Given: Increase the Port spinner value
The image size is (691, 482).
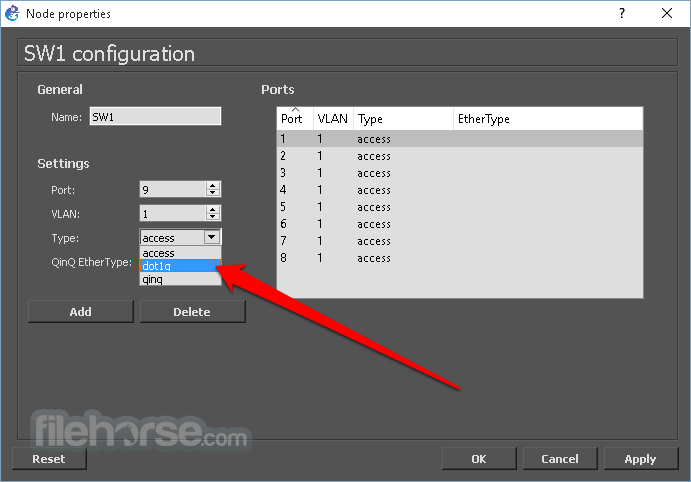Looking at the screenshot, I should click(x=212, y=185).
